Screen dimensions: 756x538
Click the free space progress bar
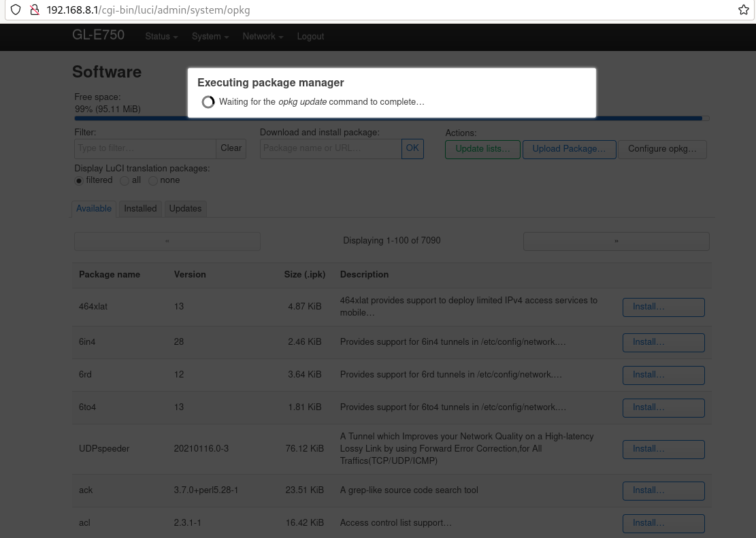391,118
